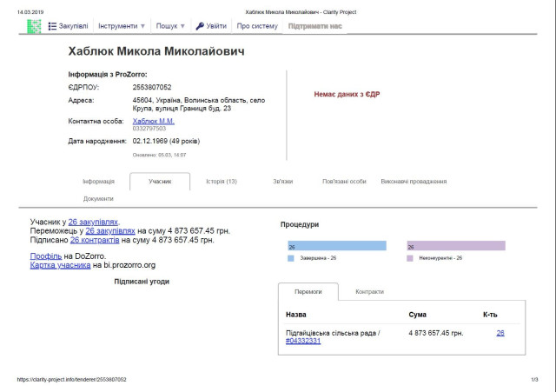Open Картка учасника link for bi.prozorro.org
Screen dimensions: 556x392
click(60, 265)
